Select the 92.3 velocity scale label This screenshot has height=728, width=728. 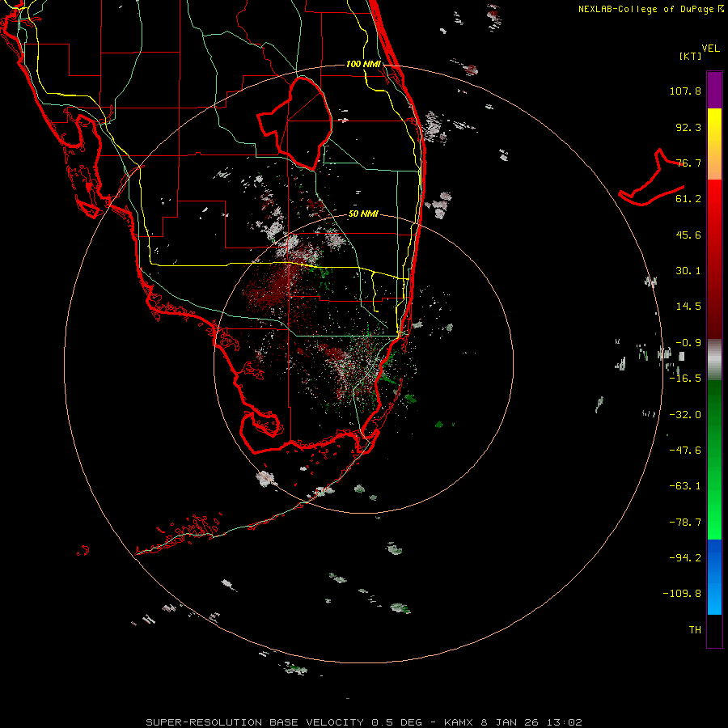pyautogui.click(x=688, y=127)
